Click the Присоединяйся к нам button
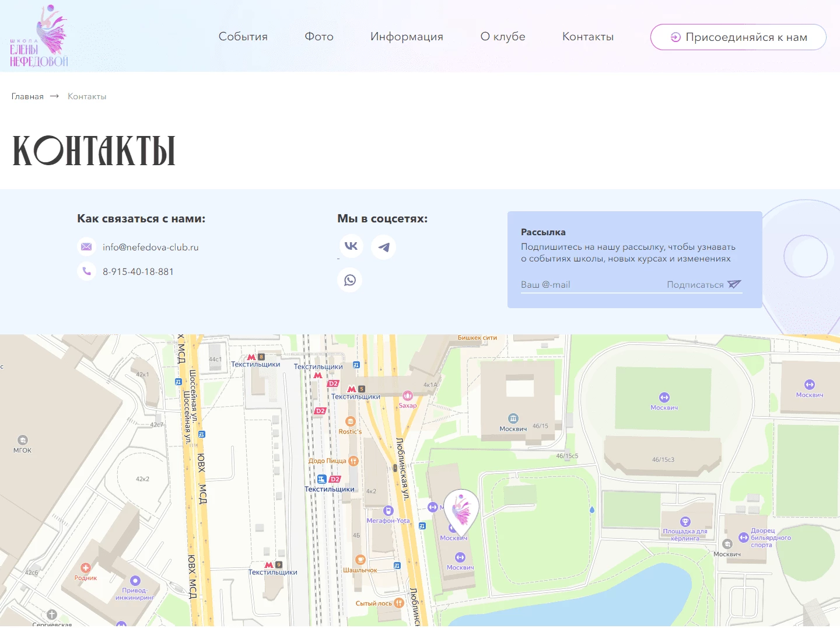The image size is (840, 628). 738,37
